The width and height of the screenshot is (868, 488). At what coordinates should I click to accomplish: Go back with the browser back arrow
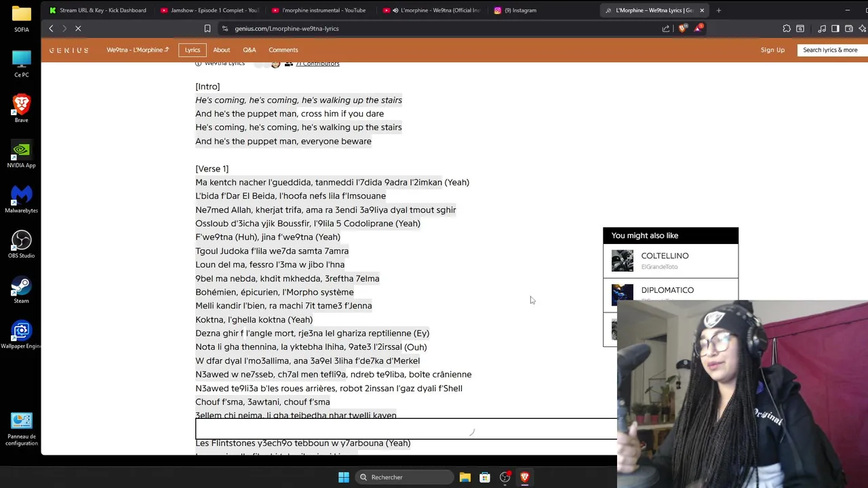tap(51, 28)
